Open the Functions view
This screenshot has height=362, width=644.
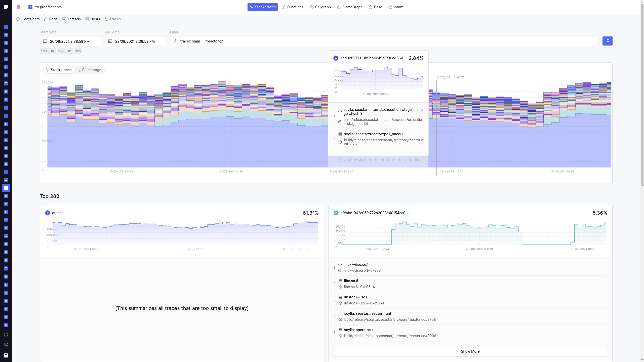tap(293, 7)
